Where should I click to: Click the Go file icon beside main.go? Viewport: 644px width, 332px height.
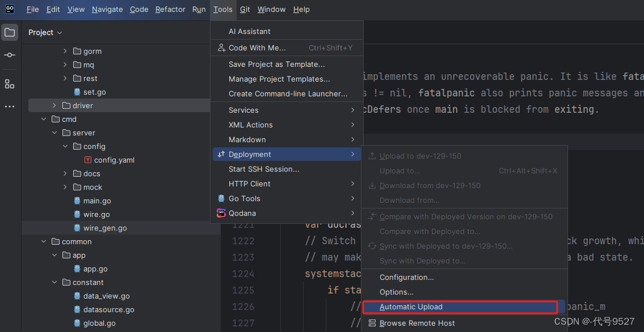click(x=77, y=201)
